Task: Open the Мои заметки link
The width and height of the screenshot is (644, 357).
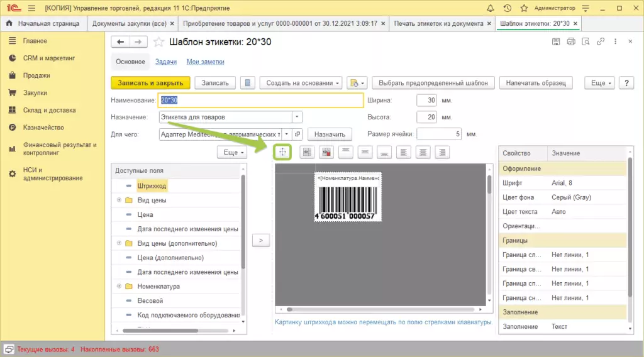Action: (205, 62)
